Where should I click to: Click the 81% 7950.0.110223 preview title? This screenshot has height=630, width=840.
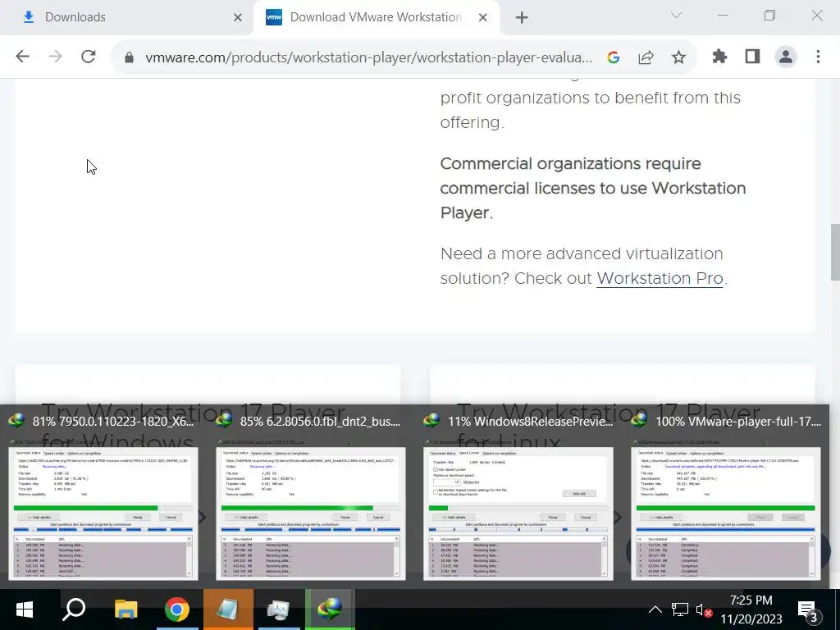tap(113, 422)
